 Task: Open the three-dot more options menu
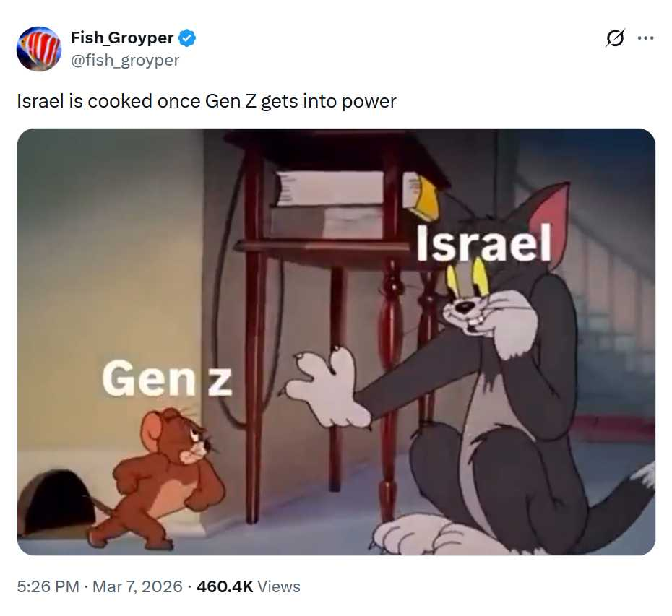tap(645, 38)
